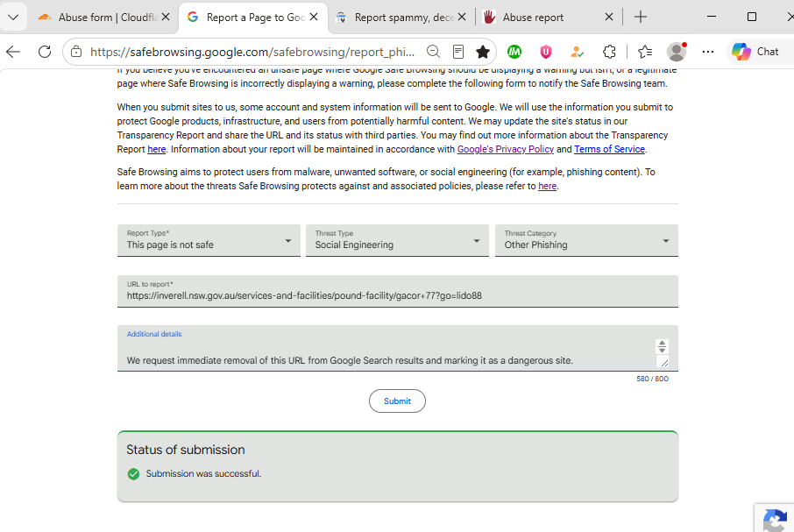The width and height of the screenshot is (794, 532).
Task: Close the Report spammy tab
Action: (x=462, y=18)
